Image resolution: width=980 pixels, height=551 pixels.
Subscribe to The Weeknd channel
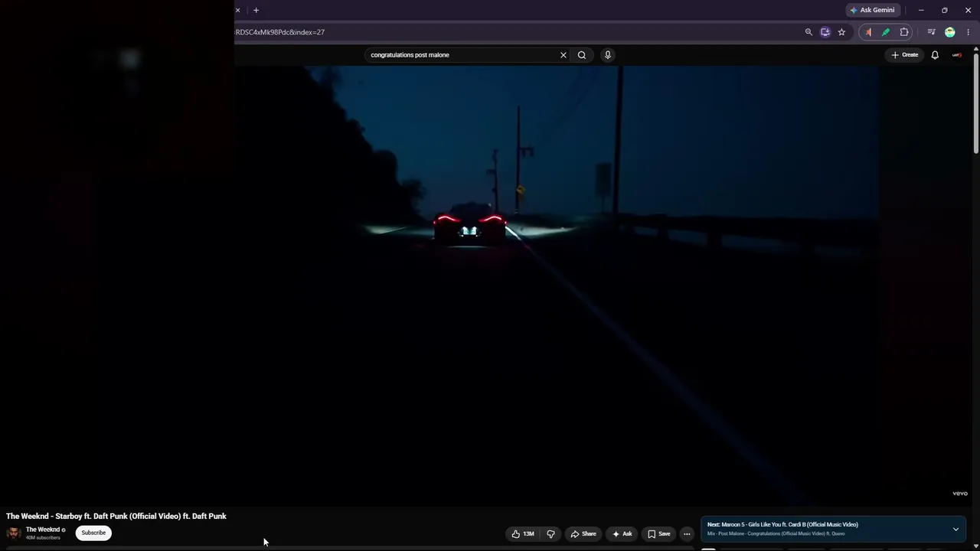coord(93,533)
